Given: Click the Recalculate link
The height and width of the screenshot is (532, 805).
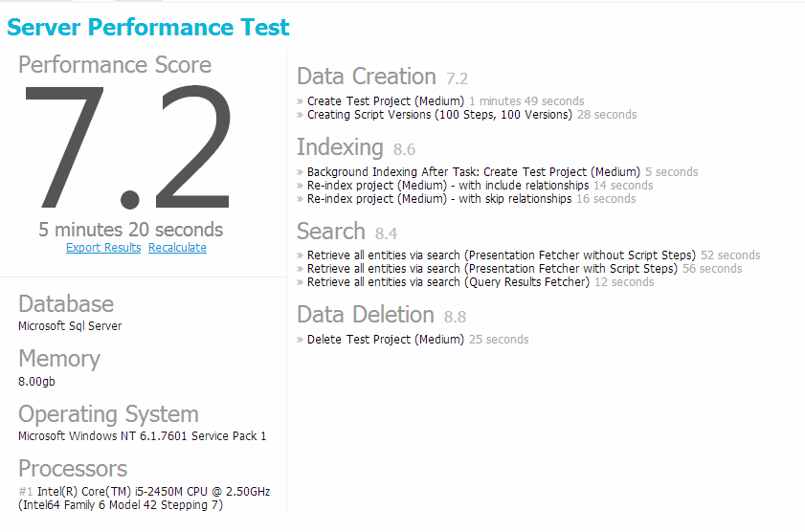Looking at the screenshot, I should tap(177, 248).
